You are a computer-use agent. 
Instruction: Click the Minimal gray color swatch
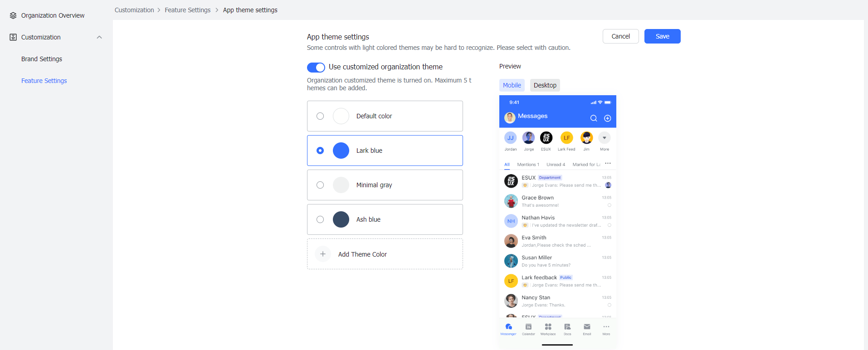click(341, 185)
